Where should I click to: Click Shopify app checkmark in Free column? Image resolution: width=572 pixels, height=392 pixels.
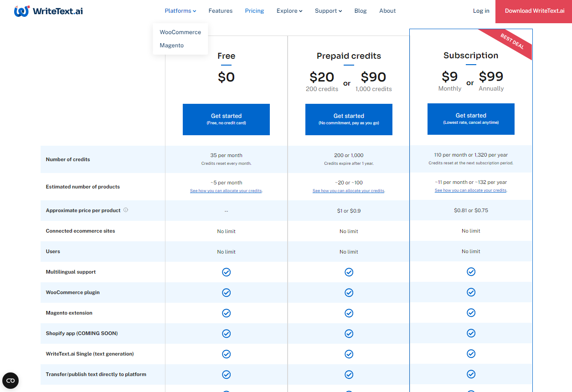click(x=226, y=333)
